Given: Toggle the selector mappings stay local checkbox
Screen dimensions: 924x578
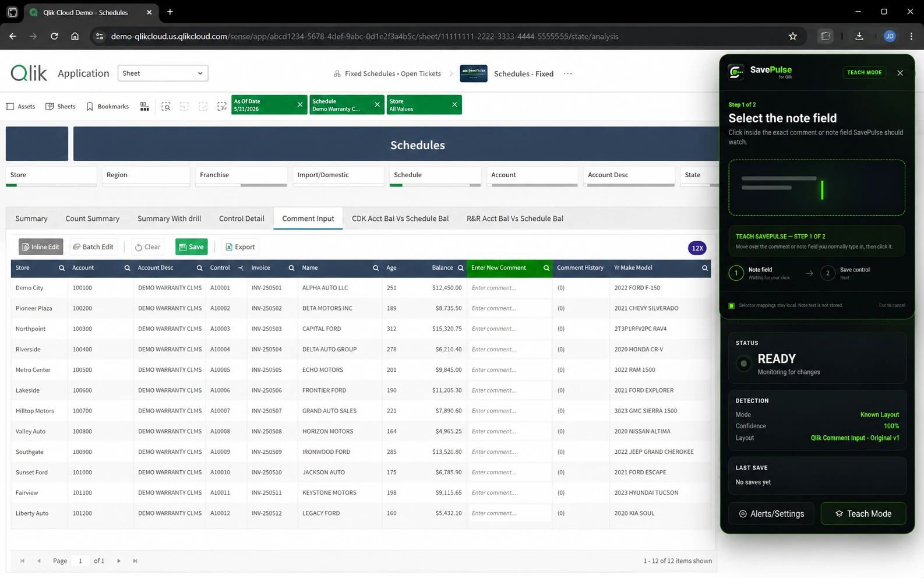Looking at the screenshot, I should pyautogui.click(x=732, y=305).
